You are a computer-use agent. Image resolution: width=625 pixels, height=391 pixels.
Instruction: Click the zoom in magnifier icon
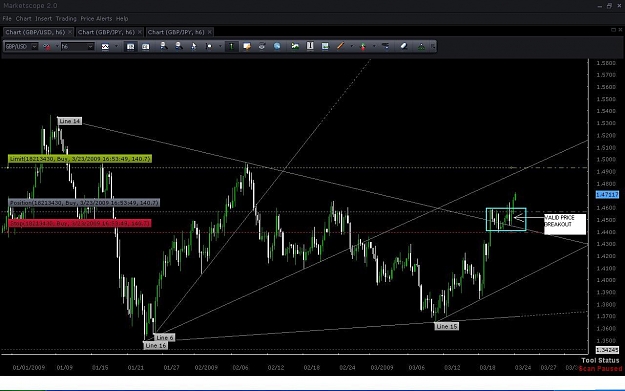163,46
